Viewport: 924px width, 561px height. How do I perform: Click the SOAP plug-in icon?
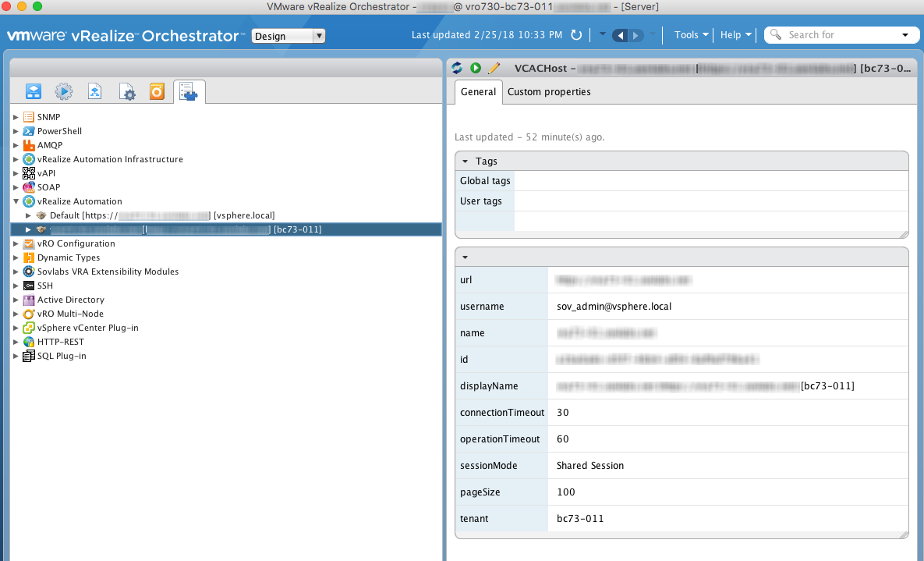pyautogui.click(x=28, y=187)
